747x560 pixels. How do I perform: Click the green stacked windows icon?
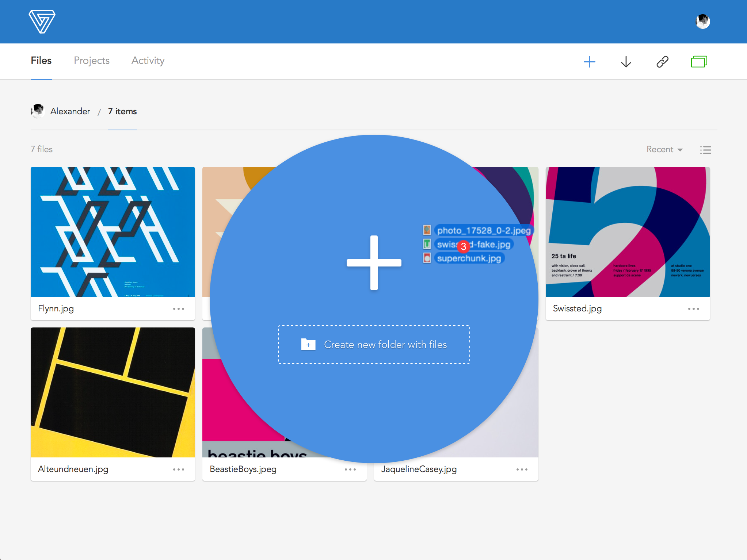[x=699, y=62]
